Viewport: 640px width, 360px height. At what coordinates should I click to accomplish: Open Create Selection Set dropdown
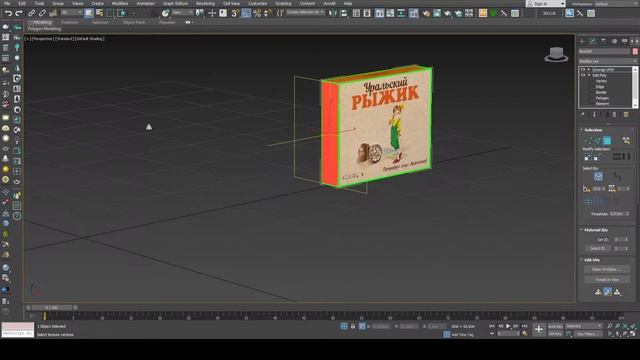click(x=305, y=13)
